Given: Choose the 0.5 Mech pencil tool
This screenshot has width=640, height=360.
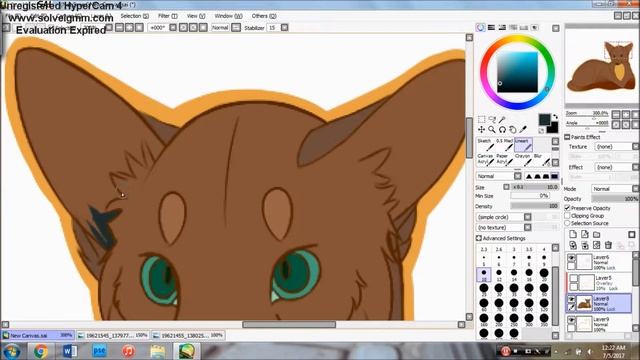Looking at the screenshot, I should click(504, 144).
